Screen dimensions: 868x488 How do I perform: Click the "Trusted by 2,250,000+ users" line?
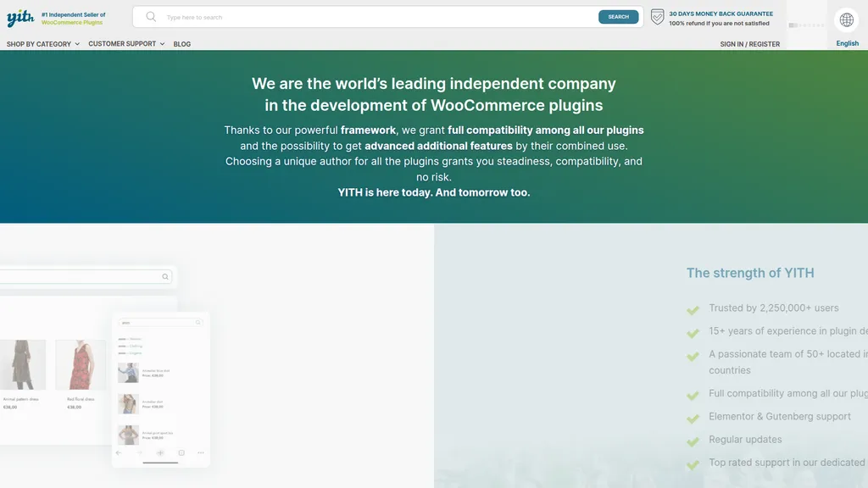pos(773,308)
